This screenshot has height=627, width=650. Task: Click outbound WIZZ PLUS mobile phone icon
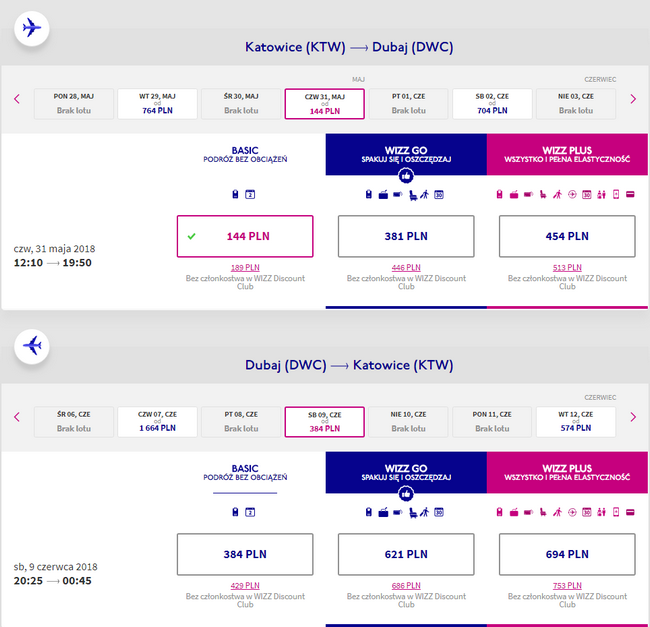click(x=616, y=194)
